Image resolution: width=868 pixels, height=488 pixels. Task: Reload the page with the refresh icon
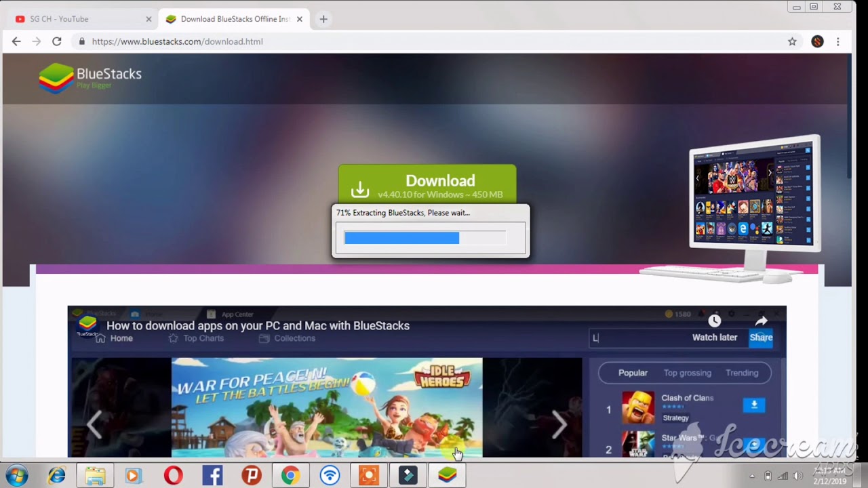click(x=57, y=41)
